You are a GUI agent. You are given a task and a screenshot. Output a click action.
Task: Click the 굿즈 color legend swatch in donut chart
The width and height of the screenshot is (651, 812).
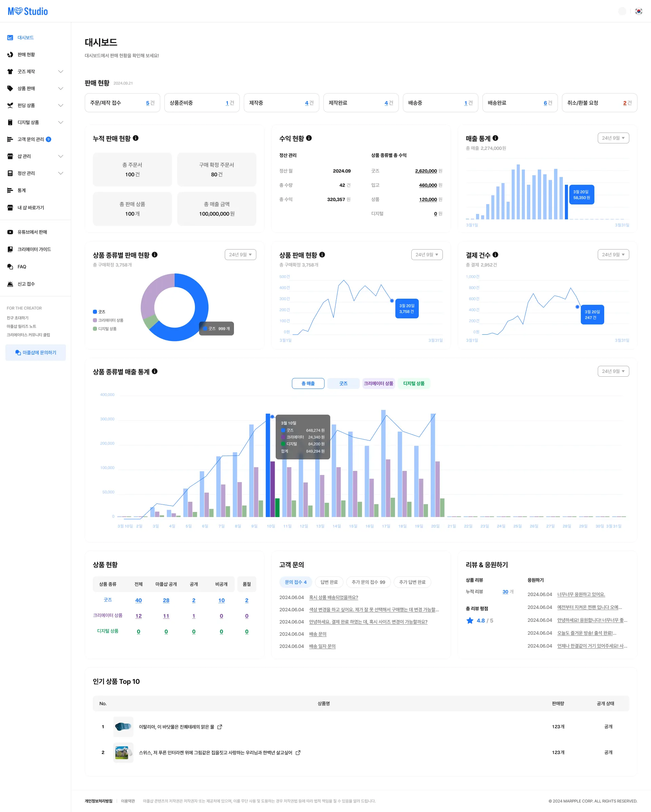click(95, 312)
